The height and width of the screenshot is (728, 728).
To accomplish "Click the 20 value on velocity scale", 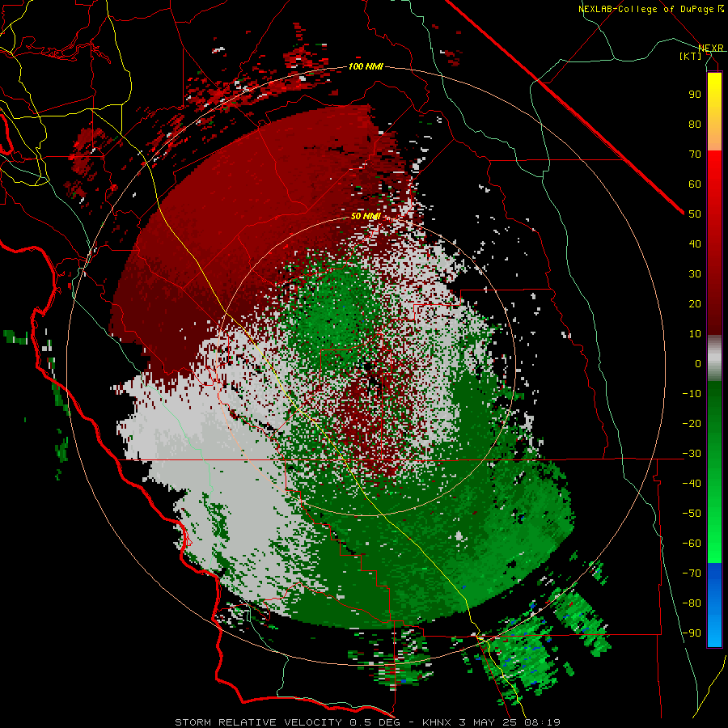I will click(695, 303).
